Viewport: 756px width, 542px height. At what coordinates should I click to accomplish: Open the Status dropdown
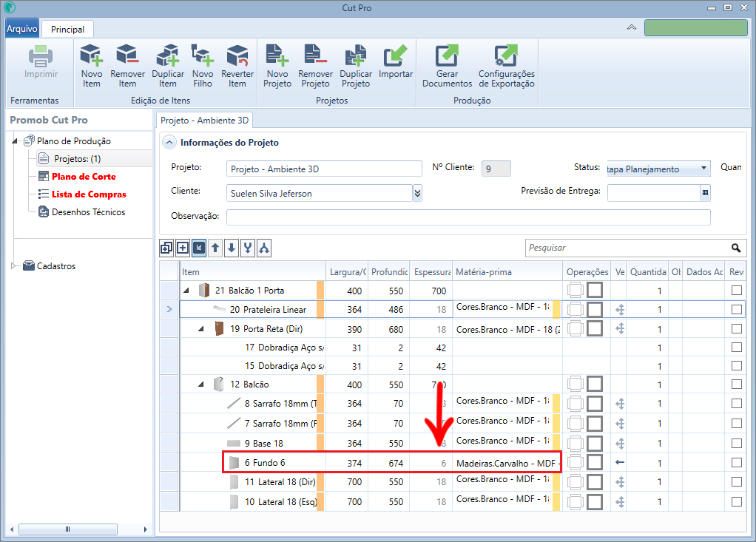point(703,168)
